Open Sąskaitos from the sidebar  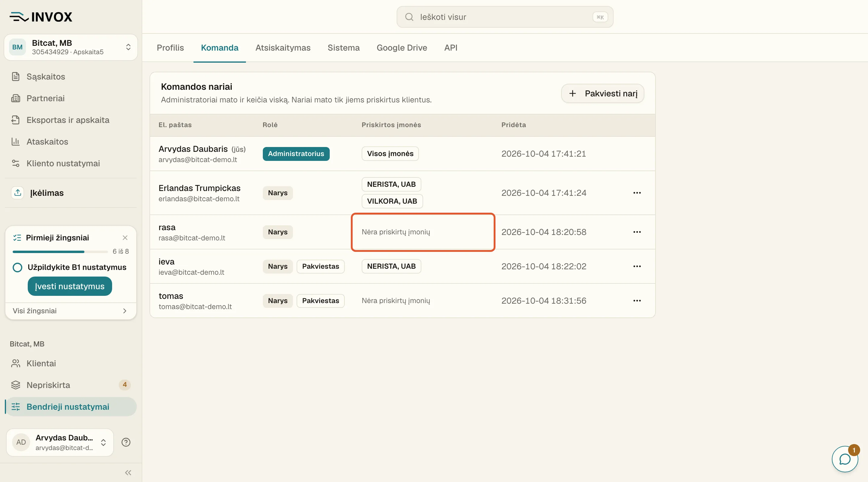(71, 77)
